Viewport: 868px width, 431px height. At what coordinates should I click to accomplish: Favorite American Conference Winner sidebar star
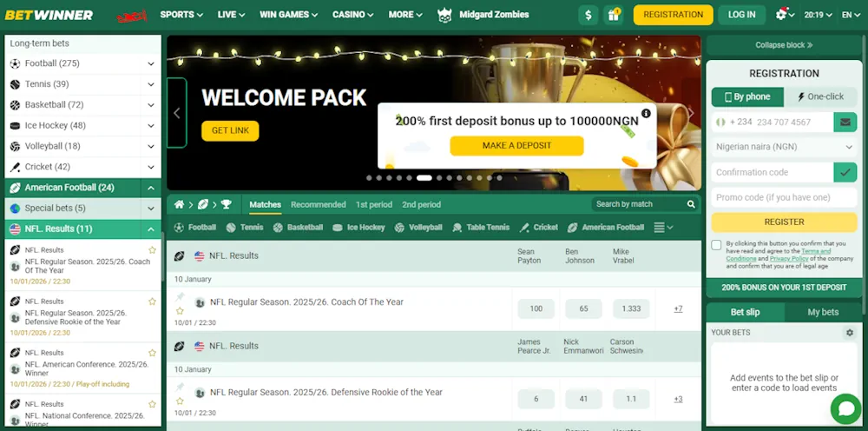(x=152, y=353)
